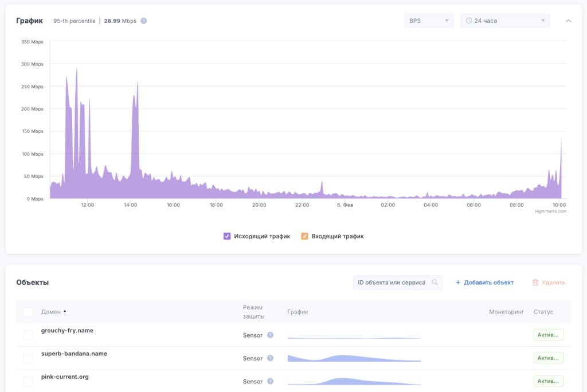Screen dimensions: 587x392
Task: Click the help icon next to grouchy-fry.name Sensor
Action: pos(270,335)
